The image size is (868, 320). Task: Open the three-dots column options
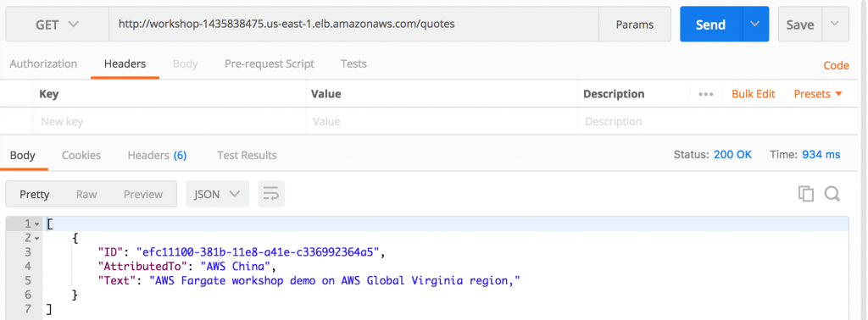[706, 94]
